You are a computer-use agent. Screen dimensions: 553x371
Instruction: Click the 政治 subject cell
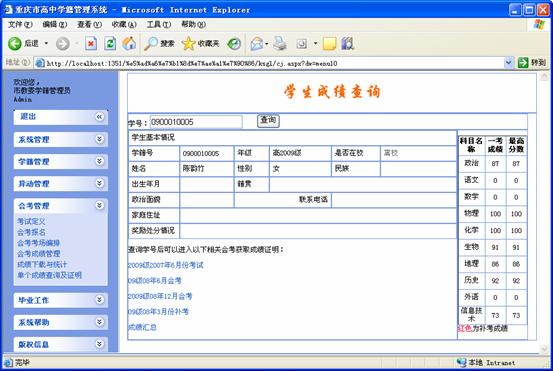click(x=472, y=163)
